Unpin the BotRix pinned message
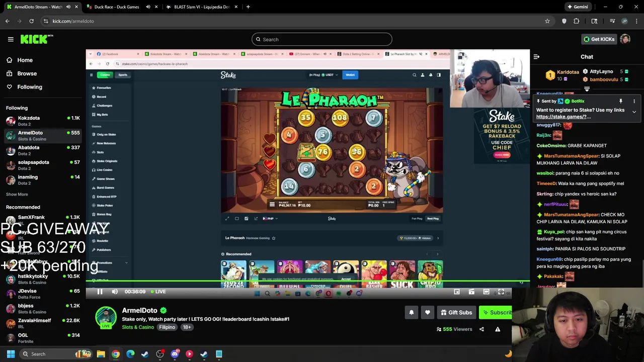The image size is (644, 362). (x=621, y=101)
